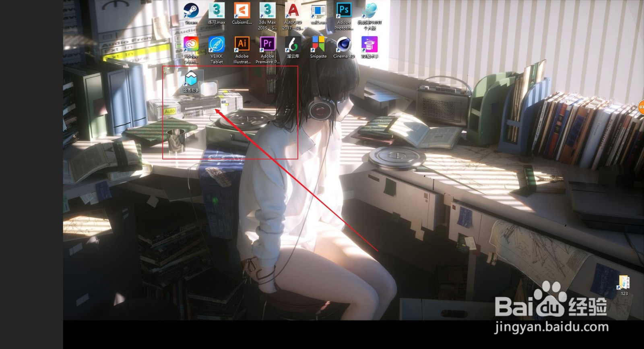The image size is (644, 349).
Task: Launch the 3ds Max 2019 shortcut
Action: (x=267, y=16)
